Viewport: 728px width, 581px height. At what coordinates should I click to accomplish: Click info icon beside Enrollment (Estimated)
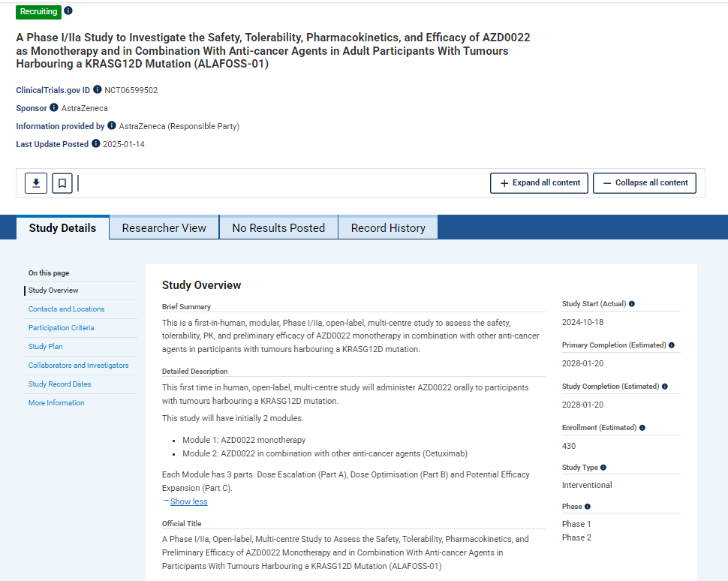click(x=642, y=428)
